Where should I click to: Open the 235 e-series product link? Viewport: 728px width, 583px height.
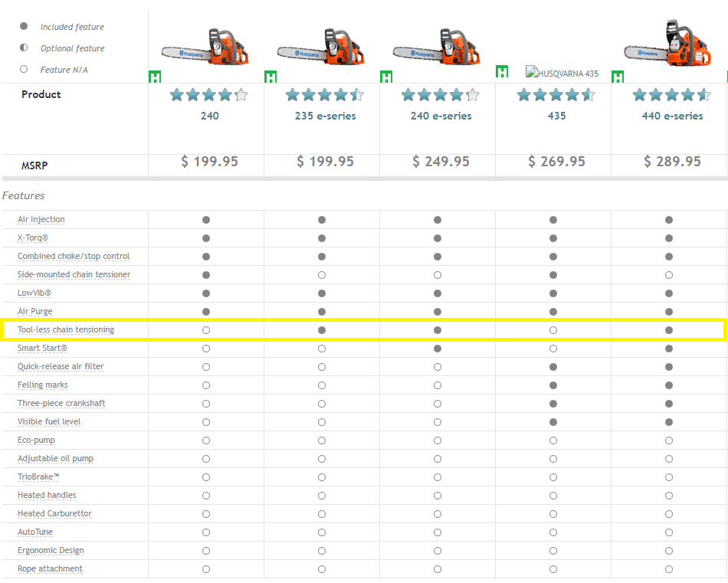tap(325, 116)
